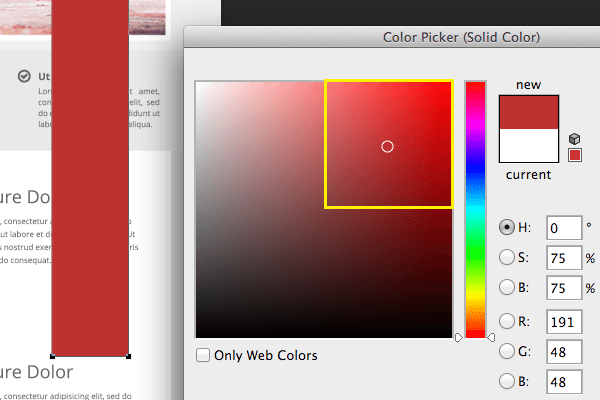Click the bottom-right handle of the red rectangle

[129, 356]
